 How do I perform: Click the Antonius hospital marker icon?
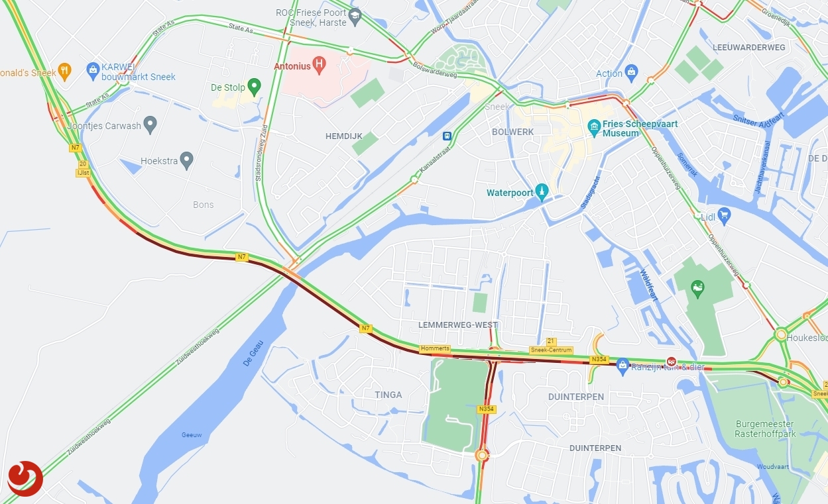pos(320,66)
